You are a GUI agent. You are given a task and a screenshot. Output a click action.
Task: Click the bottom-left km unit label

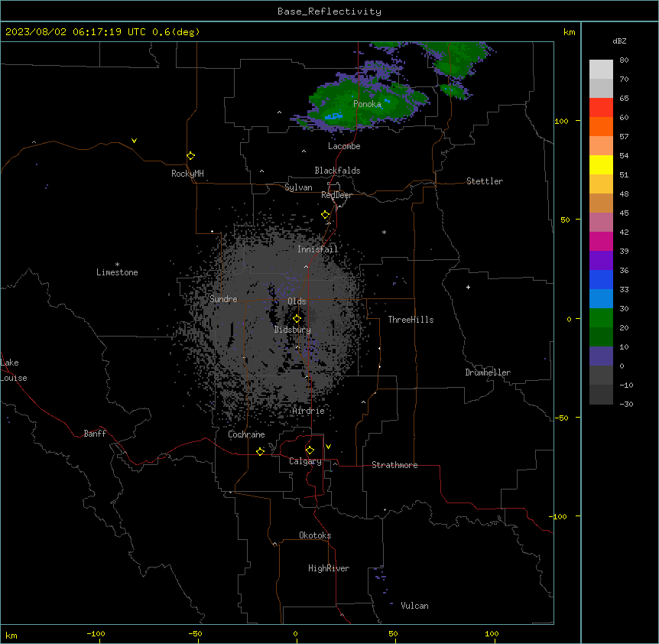click(x=11, y=635)
